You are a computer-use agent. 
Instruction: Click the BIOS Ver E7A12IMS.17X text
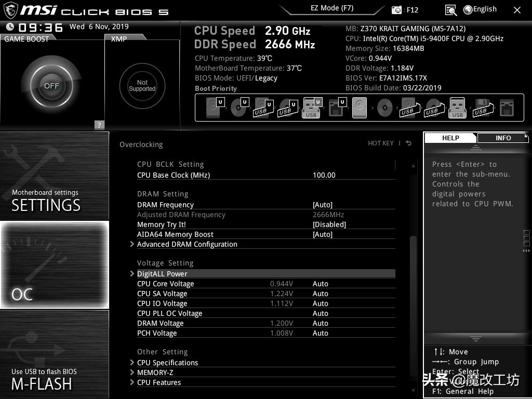pyautogui.click(x=386, y=78)
